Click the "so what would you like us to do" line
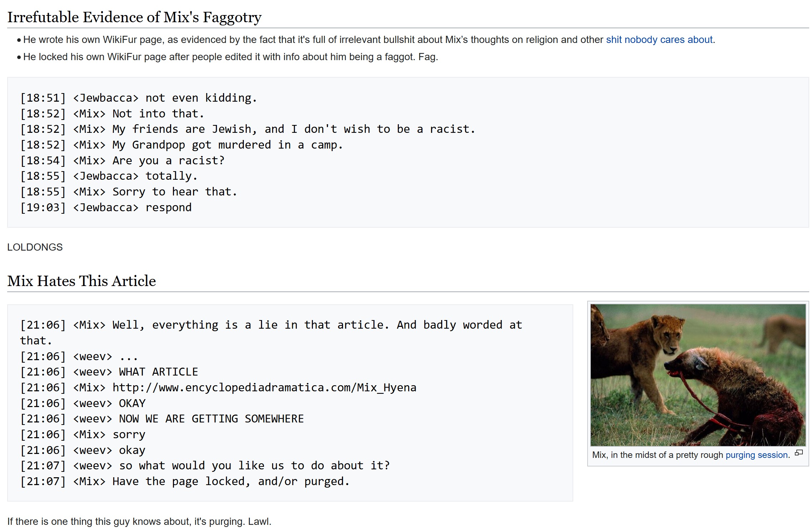 [x=205, y=465]
